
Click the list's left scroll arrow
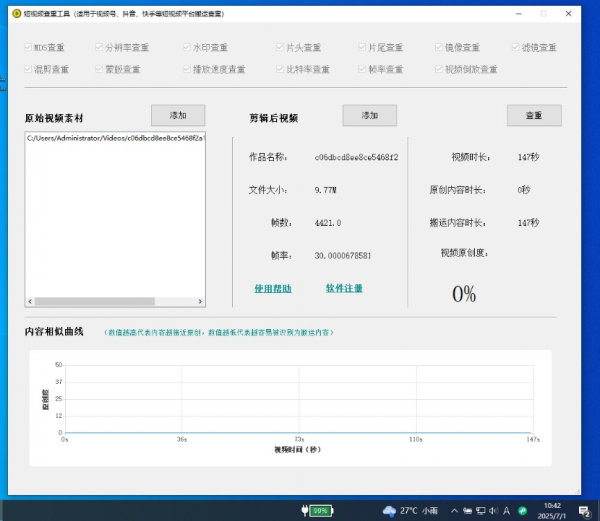pos(30,301)
